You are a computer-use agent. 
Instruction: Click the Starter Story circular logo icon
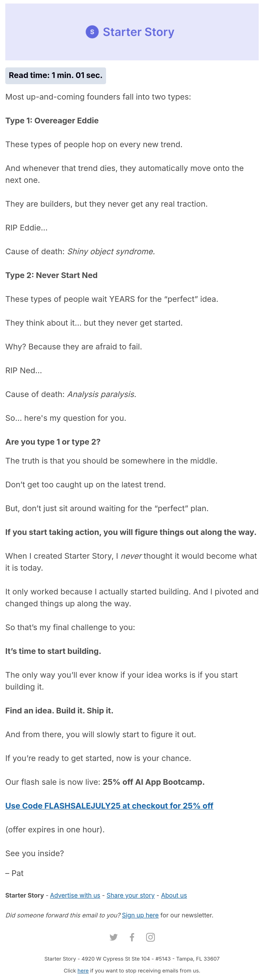coord(92,32)
